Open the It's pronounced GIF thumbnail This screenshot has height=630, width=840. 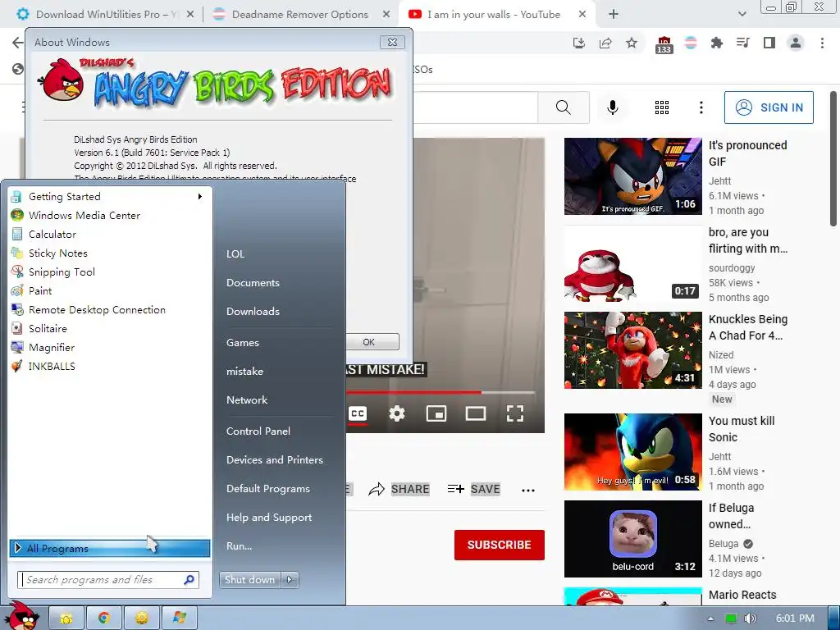(632, 176)
